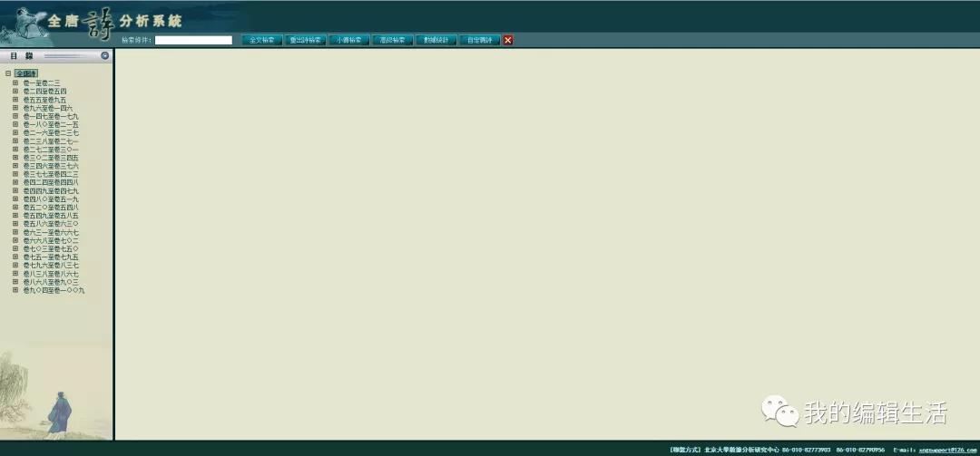Select the 卷五八六至卷六三〇 tree label
980x456 pixels.
point(51,224)
